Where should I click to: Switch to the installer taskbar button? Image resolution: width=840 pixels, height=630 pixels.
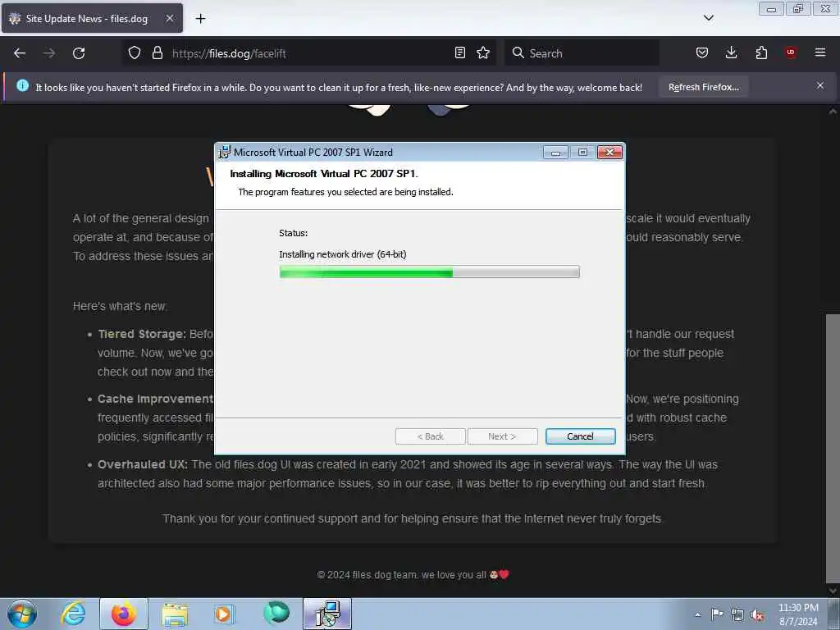point(327,614)
